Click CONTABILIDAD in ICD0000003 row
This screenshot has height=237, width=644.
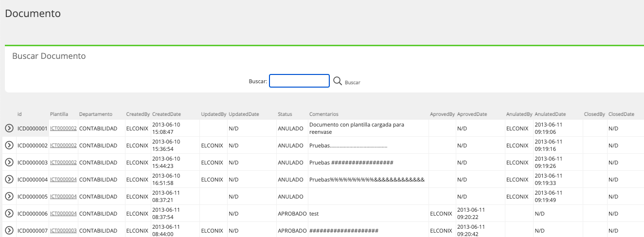click(x=98, y=163)
